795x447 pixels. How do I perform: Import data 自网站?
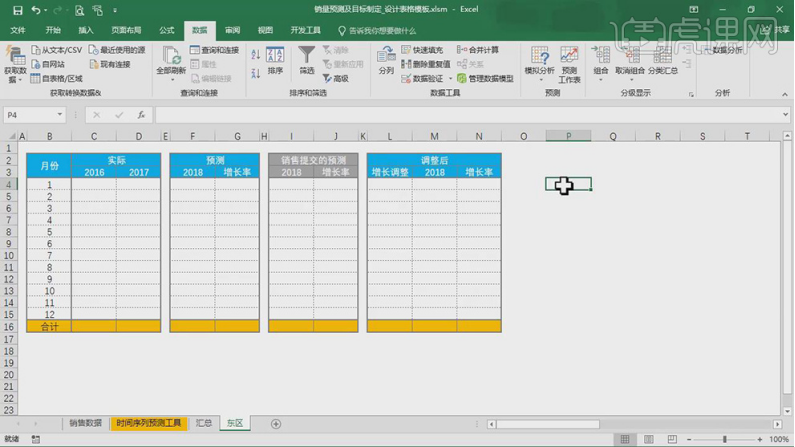point(48,64)
